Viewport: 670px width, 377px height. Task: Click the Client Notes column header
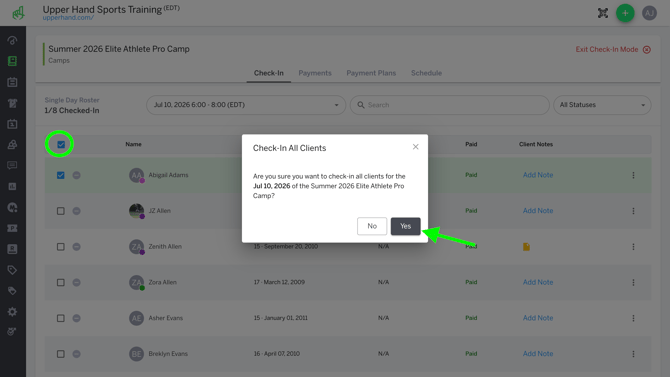[x=536, y=144]
